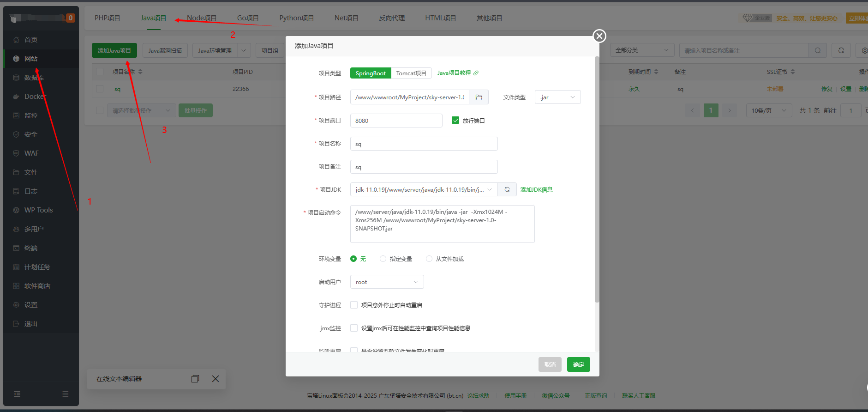Click the 安全 shield sidebar icon
868x412 pixels.
pos(16,134)
